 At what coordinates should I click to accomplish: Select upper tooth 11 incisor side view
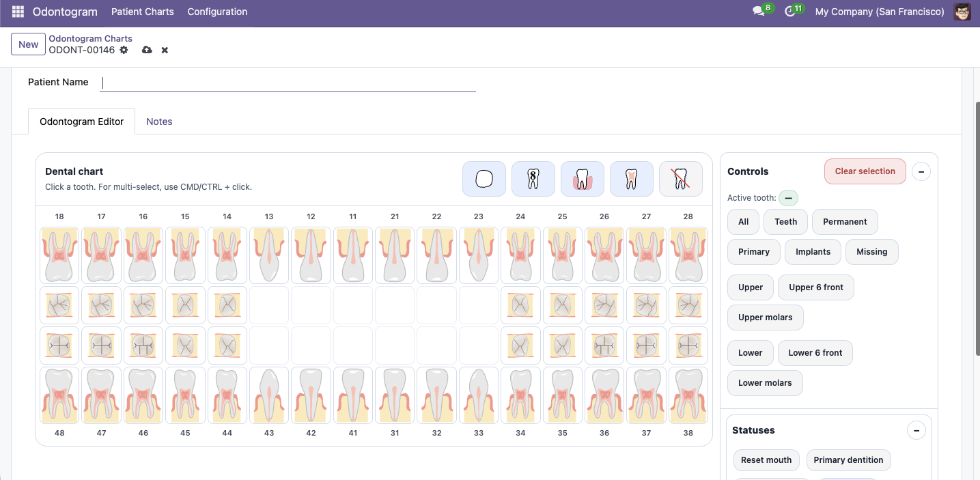pos(353,255)
